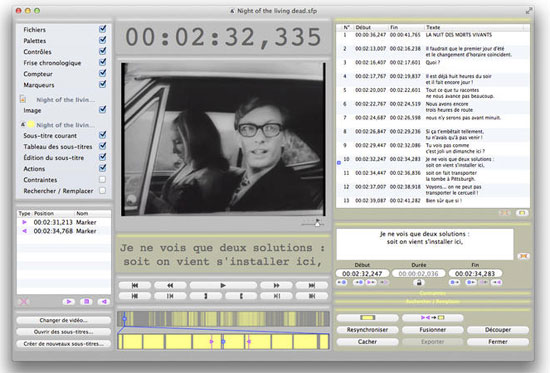Click the orange icon right of subtitle edit box
The height and width of the screenshot is (373, 550).
523,256
